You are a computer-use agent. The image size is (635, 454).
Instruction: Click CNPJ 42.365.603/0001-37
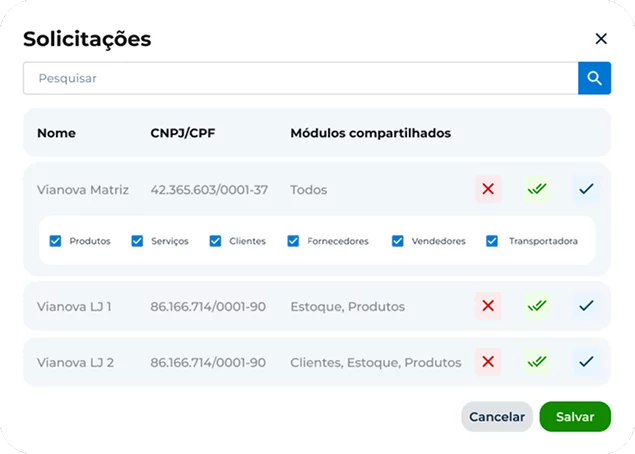209,190
